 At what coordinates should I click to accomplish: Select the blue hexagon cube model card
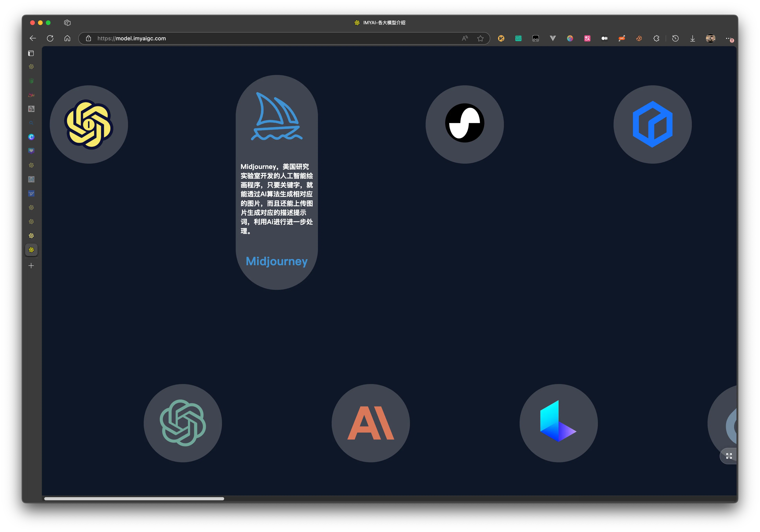(x=653, y=124)
